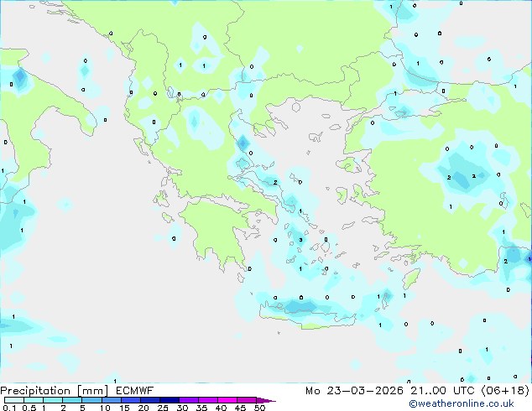
Task: Click the 'ECMWF' model label
Action: coord(135,391)
